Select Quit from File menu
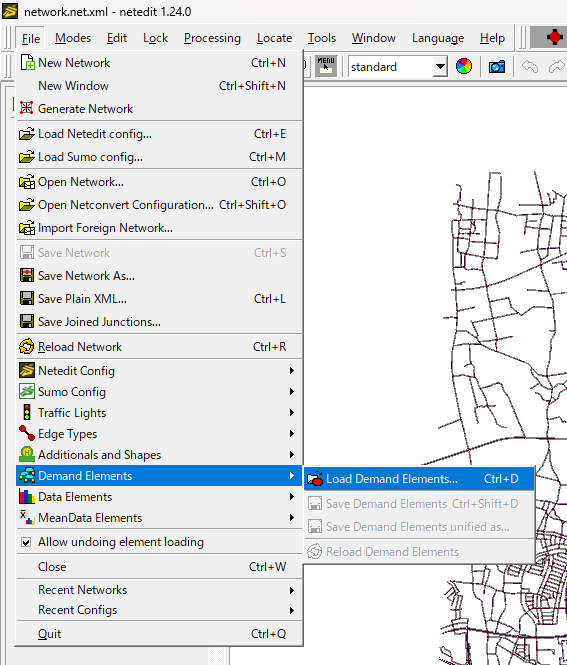567x665 pixels. 159,634
